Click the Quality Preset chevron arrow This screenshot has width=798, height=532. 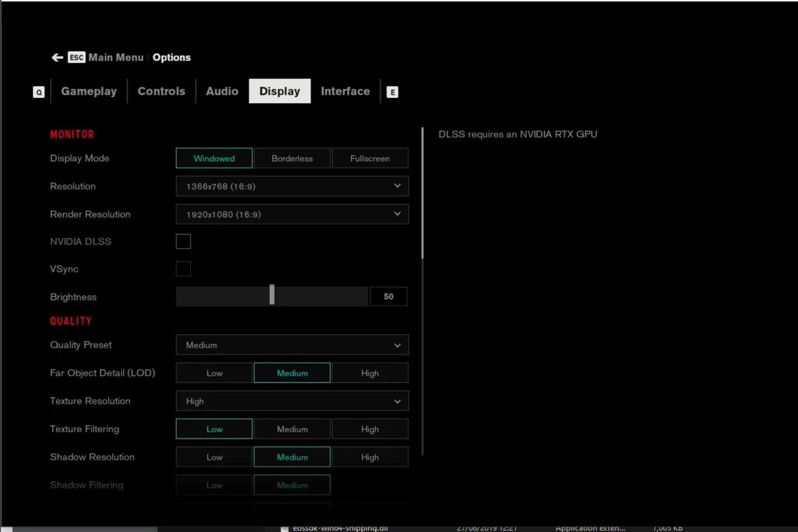click(x=397, y=345)
